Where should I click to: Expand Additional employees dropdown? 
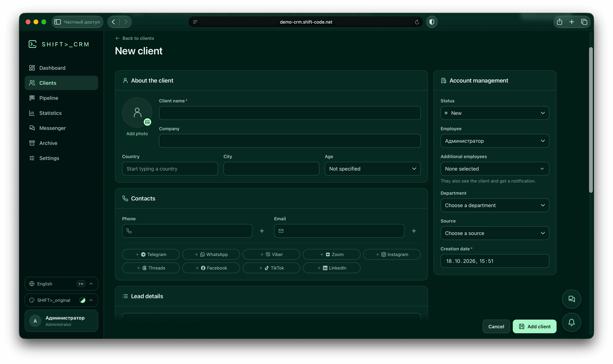495,168
